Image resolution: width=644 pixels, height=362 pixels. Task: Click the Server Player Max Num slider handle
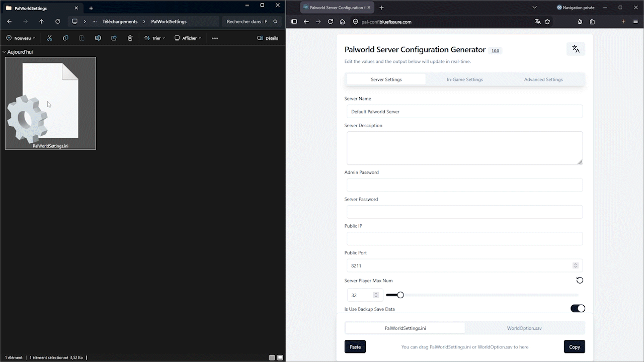400,295
